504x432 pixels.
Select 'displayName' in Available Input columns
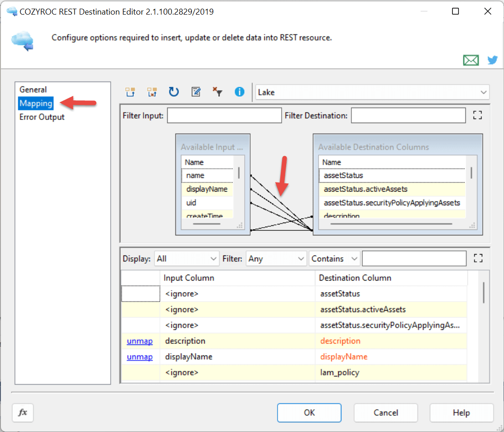(207, 189)
